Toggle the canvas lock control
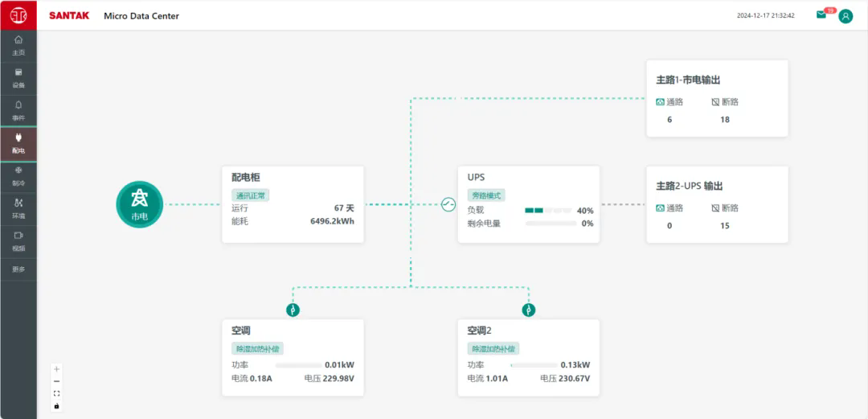 (56, 406)
